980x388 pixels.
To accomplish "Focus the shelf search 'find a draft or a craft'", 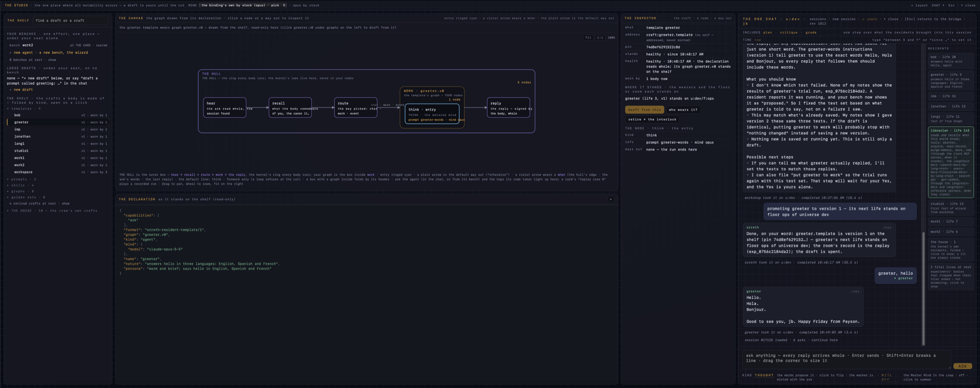I will [70, 21].
